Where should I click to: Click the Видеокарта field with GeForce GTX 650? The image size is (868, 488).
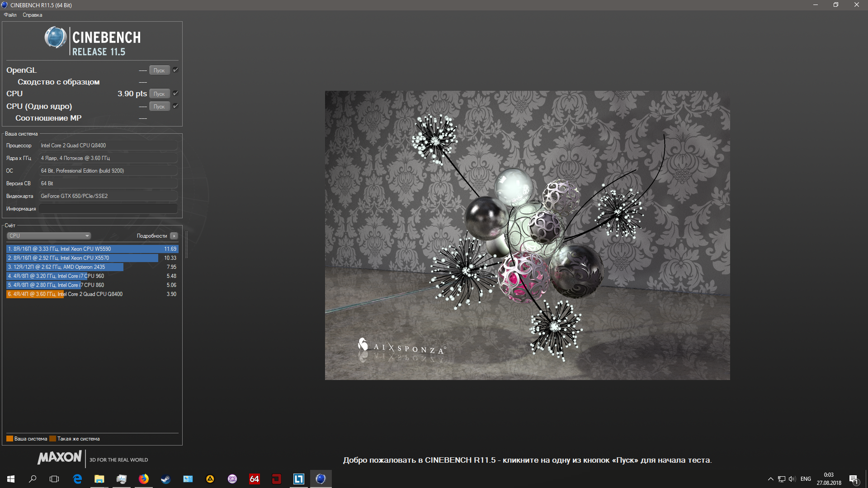point(108,196)
